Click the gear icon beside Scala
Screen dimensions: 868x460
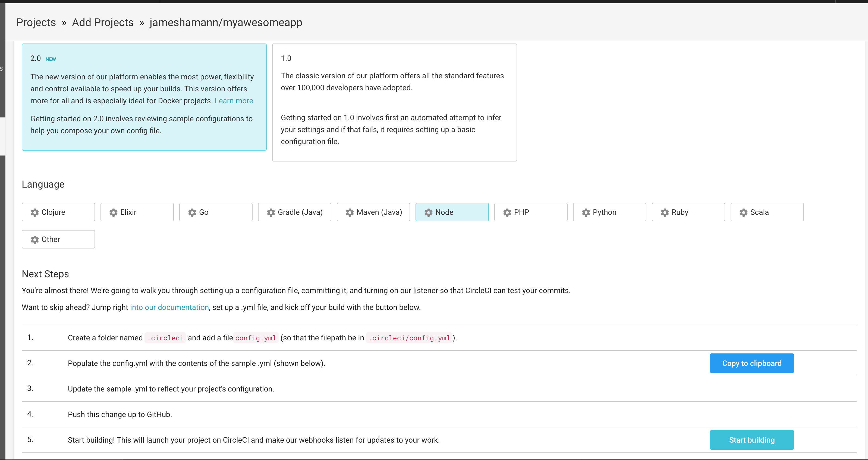pyautogui.click(x=744, y=212)
